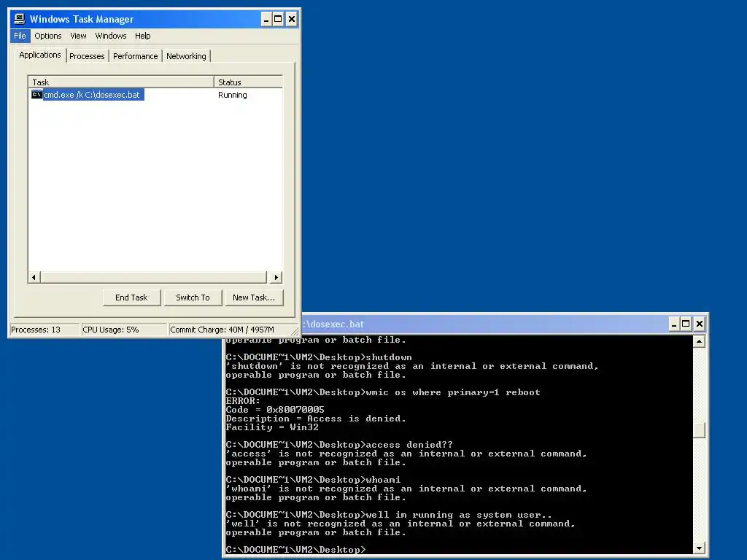Image resolution: width=747 pixels, height=560 pixels.
Task: Click the console line ending in access denied??
Action: [339, 445]
